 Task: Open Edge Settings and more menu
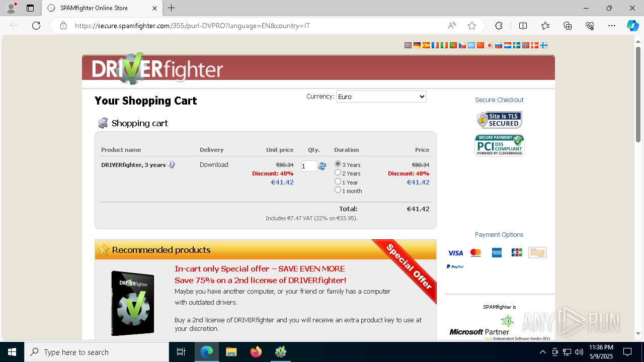pyautogui.click(x=612, y=26)
